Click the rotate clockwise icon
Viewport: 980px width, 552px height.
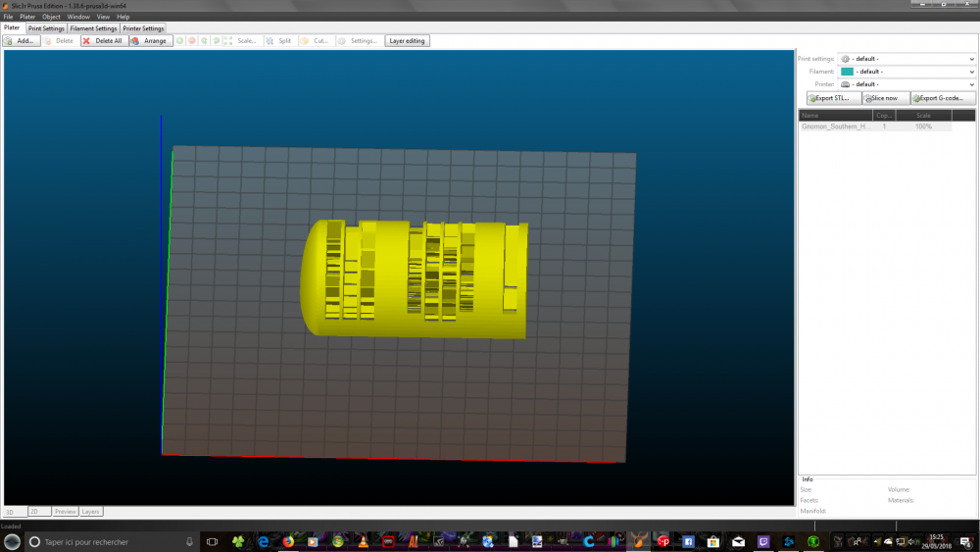(x=217, y=40)
